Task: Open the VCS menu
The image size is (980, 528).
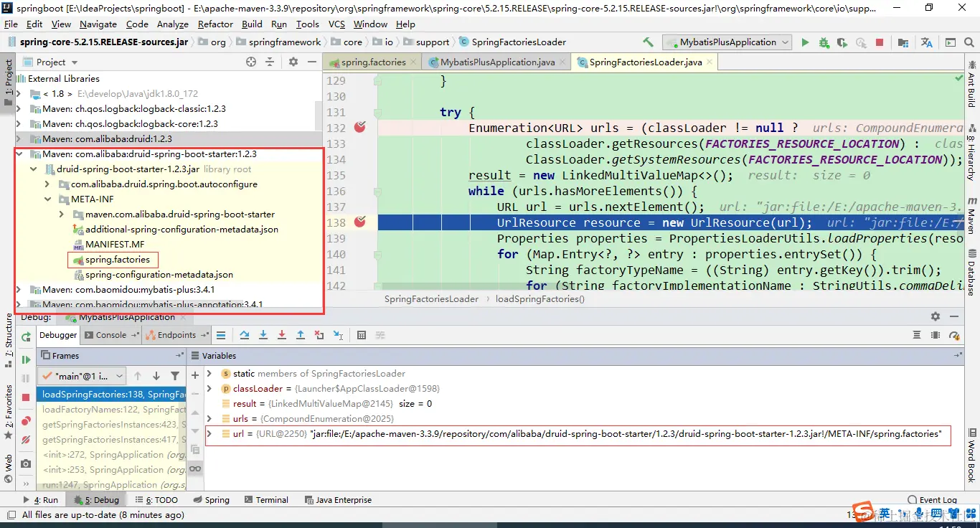Action: pyautogui.click(x=336, y=24)
